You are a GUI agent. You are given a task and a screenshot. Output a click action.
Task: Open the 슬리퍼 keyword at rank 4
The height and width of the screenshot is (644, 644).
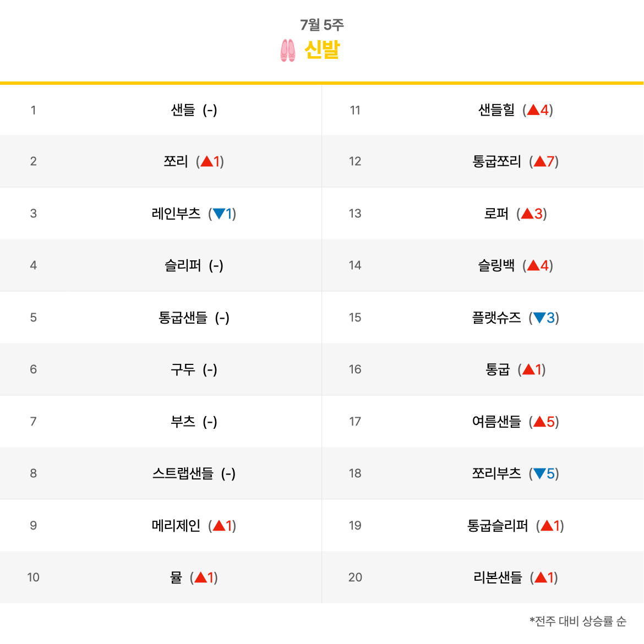(183, 266)
